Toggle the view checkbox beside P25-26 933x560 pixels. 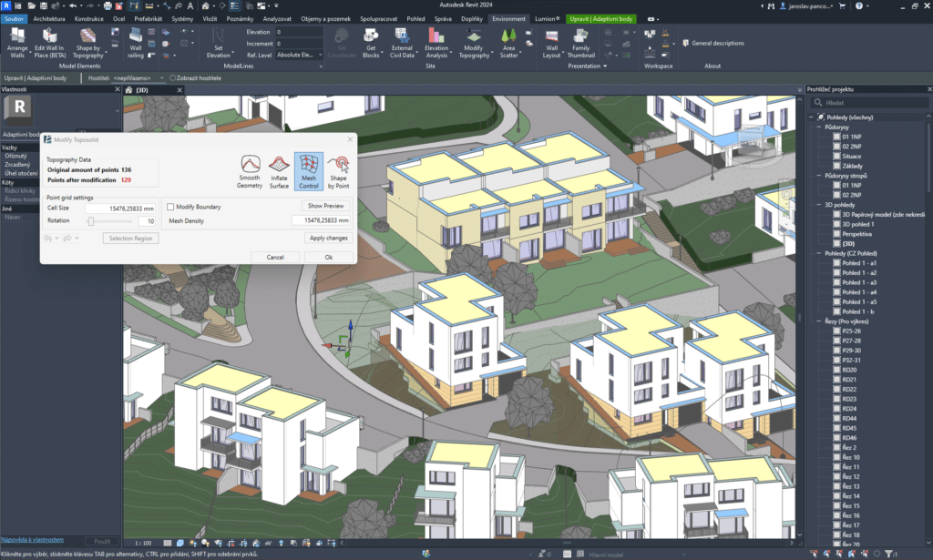(x=836, y=331)
